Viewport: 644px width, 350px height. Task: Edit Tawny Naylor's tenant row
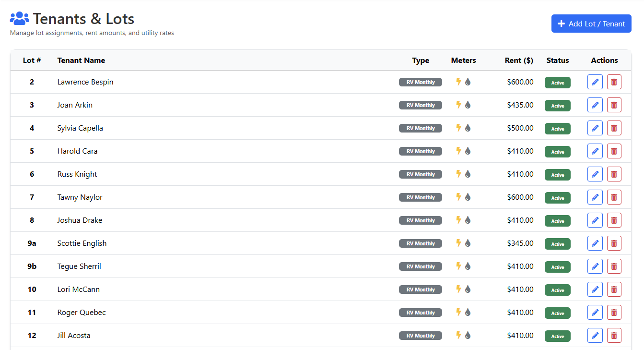click(x=595, y=197)
